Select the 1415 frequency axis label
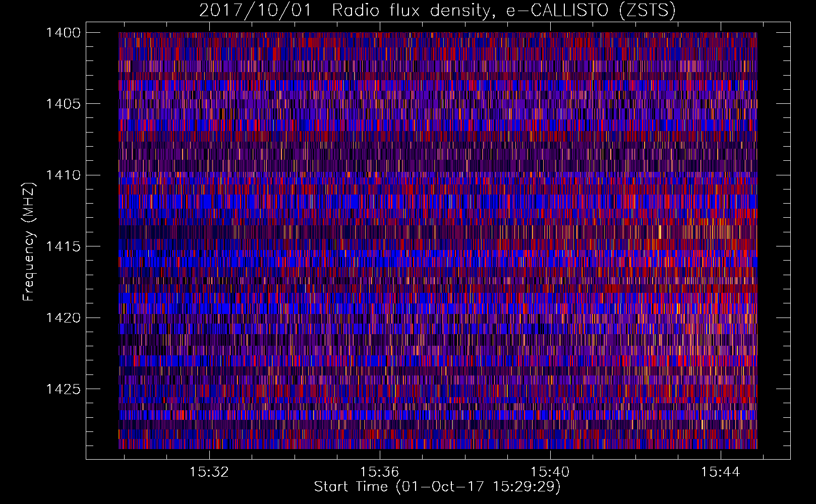The image size is (816, 504). [x=63, y=246]
